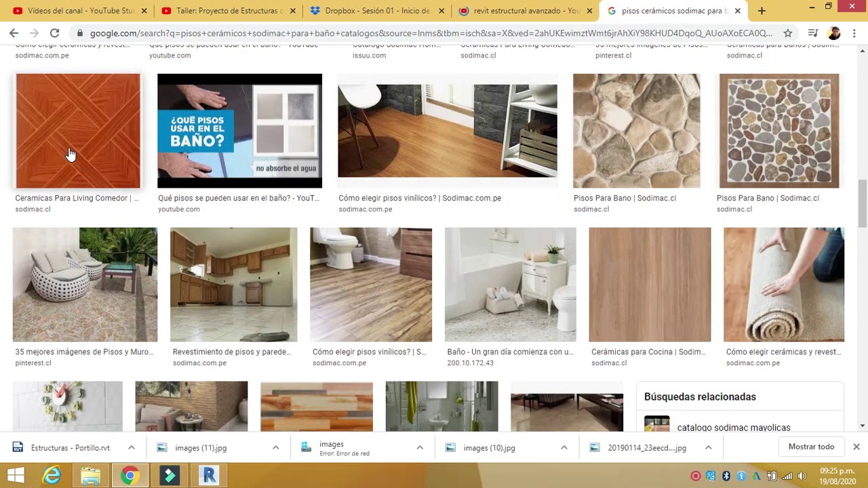The image size is (868, 488).
Task: Open the Chrome profile avatar
Action: (x=834, y=33)
